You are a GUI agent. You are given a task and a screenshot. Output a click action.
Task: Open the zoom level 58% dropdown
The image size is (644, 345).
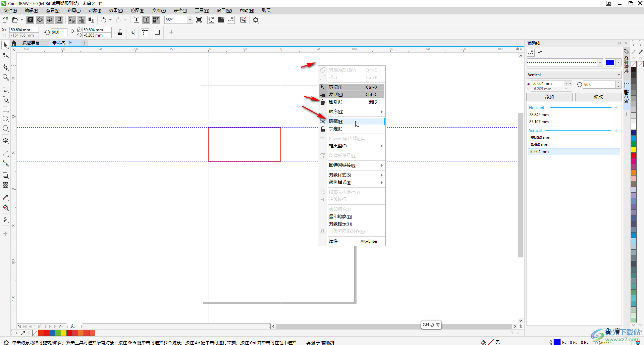tap(190, 20)
